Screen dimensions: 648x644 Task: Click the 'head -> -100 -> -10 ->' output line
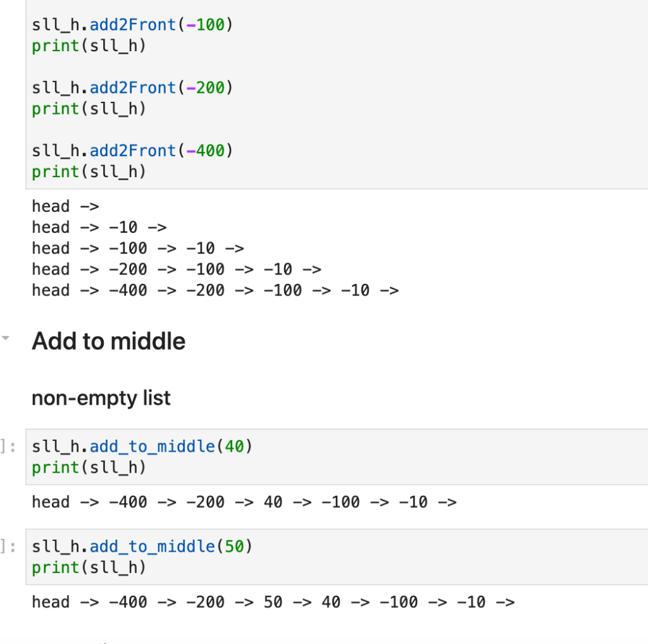[138, 248]
